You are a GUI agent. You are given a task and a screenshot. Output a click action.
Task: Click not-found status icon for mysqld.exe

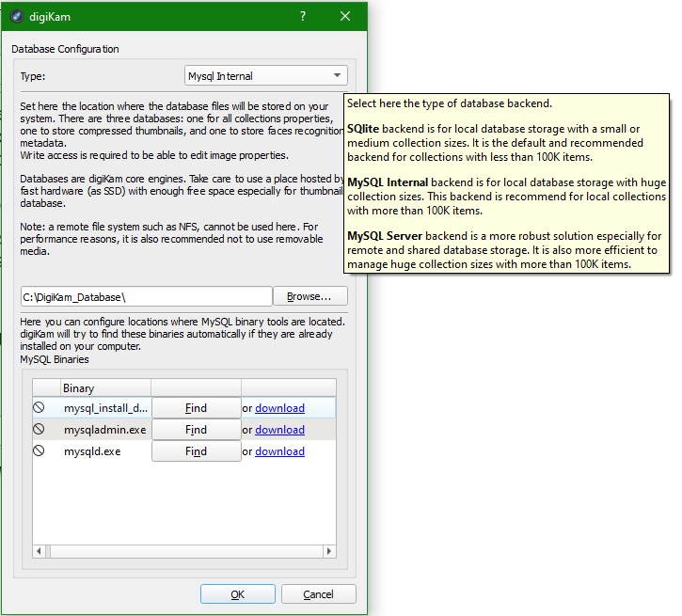point(39,450)
